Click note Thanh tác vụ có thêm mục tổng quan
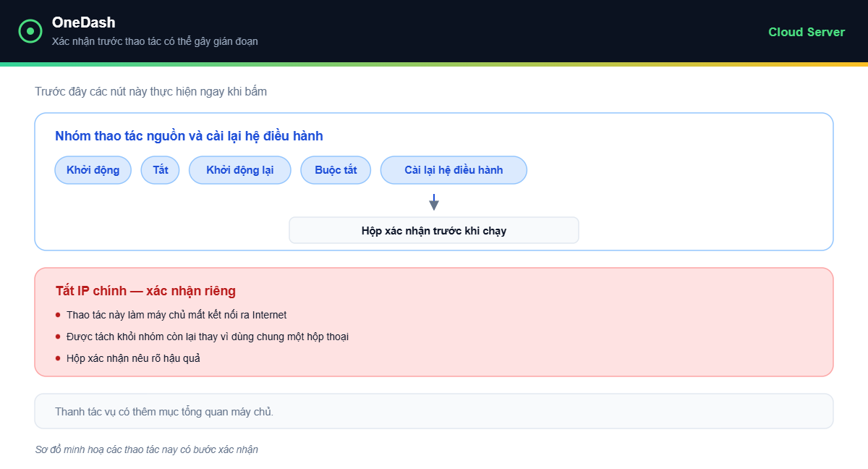This screenshot has width=868, height=469. click(x=164, y=412)
